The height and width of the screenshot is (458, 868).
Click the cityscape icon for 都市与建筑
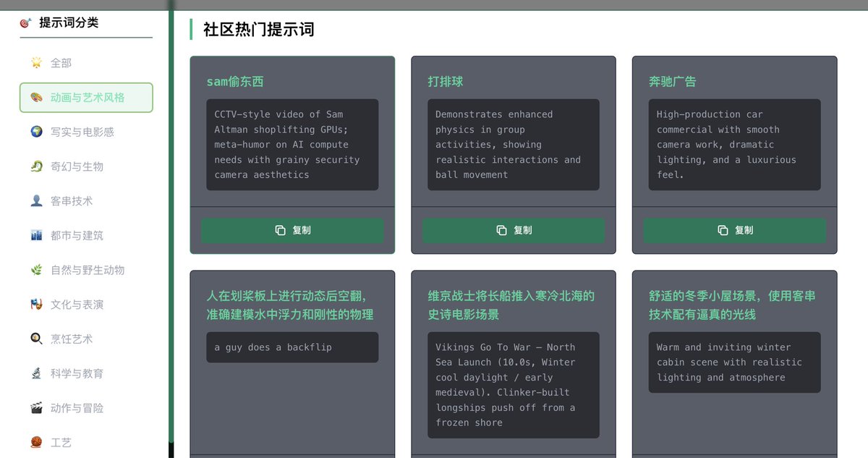coord(36,235)
